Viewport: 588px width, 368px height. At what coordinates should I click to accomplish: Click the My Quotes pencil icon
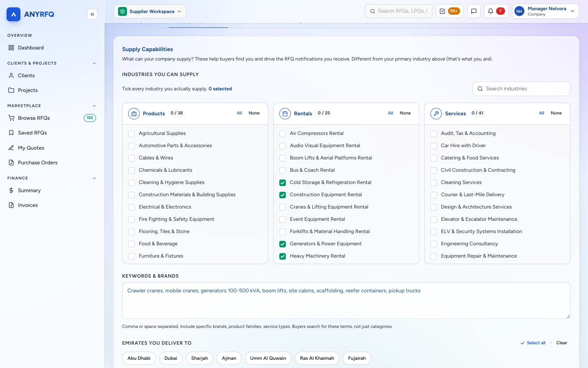[11, 148]
